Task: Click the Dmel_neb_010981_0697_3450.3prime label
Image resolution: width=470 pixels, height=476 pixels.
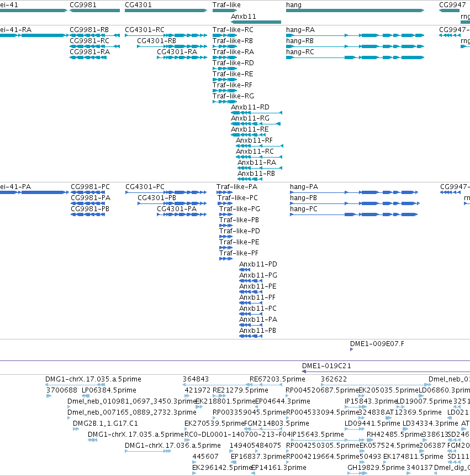Action: [x=132, y=401]
